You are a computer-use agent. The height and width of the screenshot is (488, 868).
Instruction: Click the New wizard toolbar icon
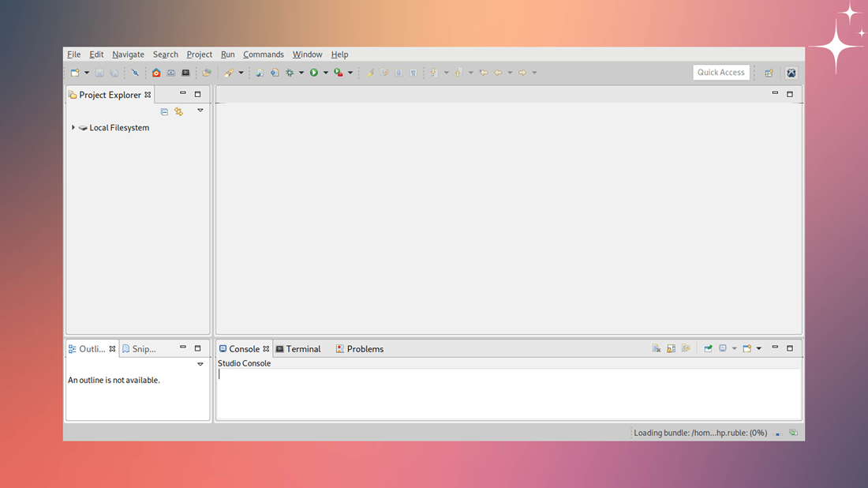[x=75, y=73]
